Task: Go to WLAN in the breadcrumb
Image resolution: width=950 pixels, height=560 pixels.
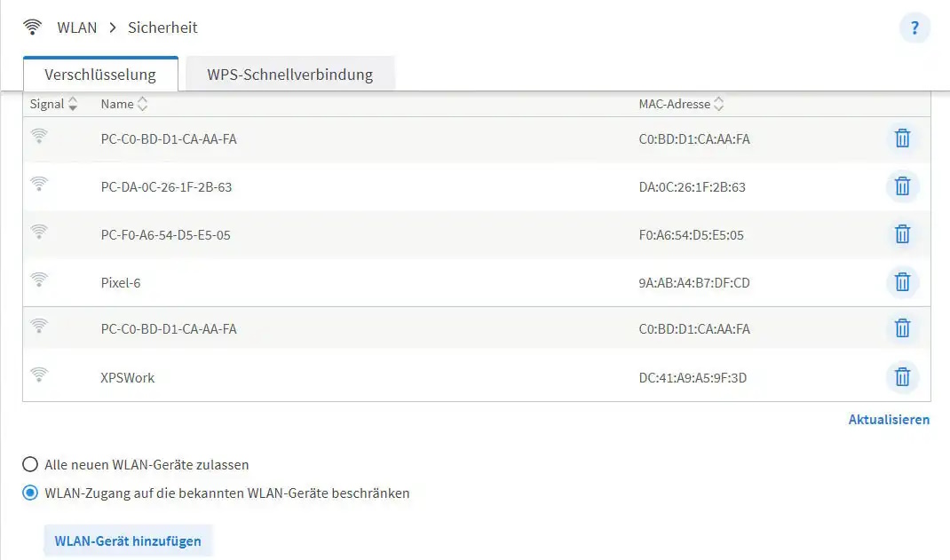Action: point(77,28)
